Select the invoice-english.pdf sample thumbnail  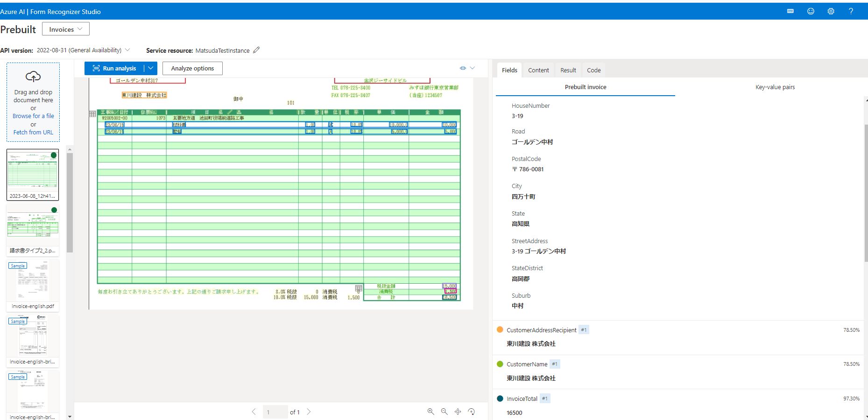pos(33,285)
